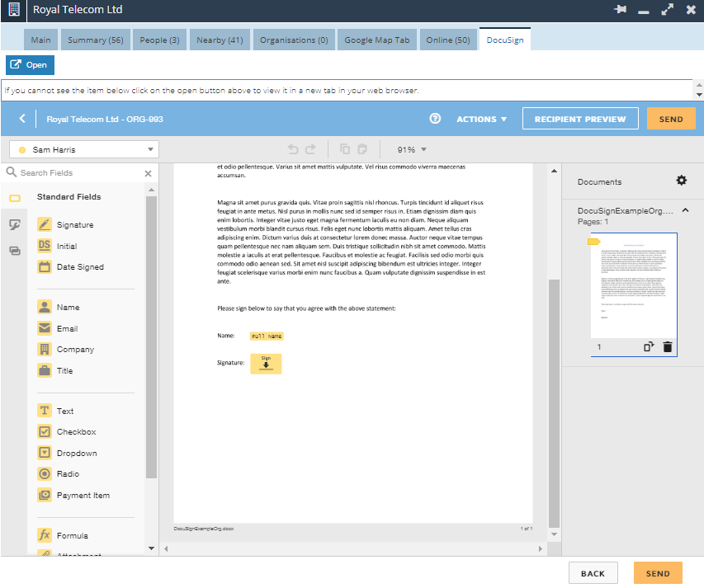Image resolution: width=704 pixels, height=588 pixels.
Task: Click the paste icon in the toolbar
Action: (x=362, y=149)
